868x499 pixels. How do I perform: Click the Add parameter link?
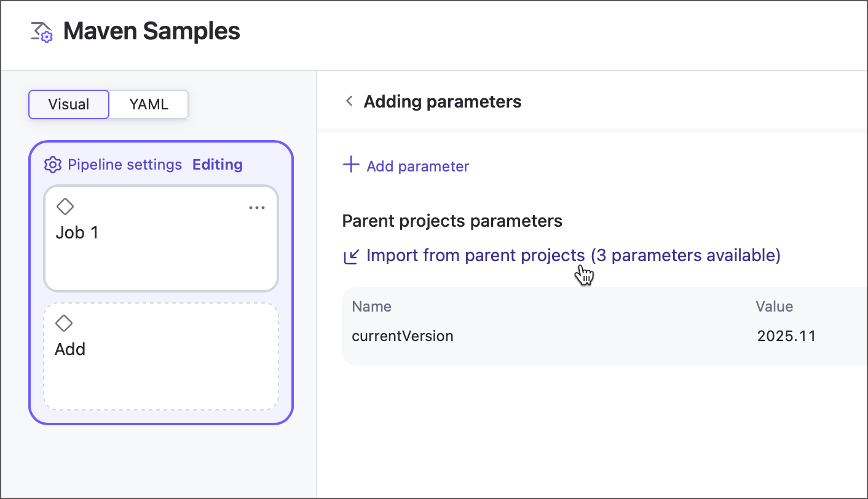click(x=417, y=166)
